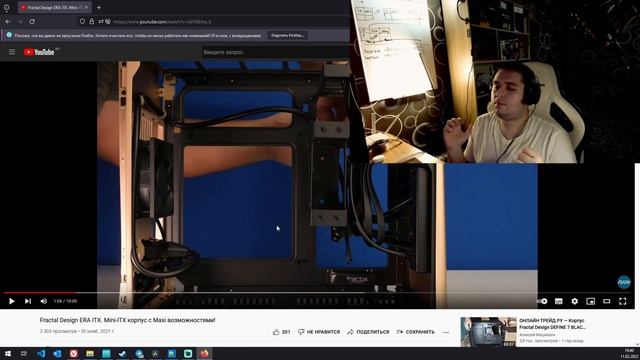Open the ОНЛАЙН ТРЕЙД.РУ recommended video title
640x360 pixels.
point(552,324)
